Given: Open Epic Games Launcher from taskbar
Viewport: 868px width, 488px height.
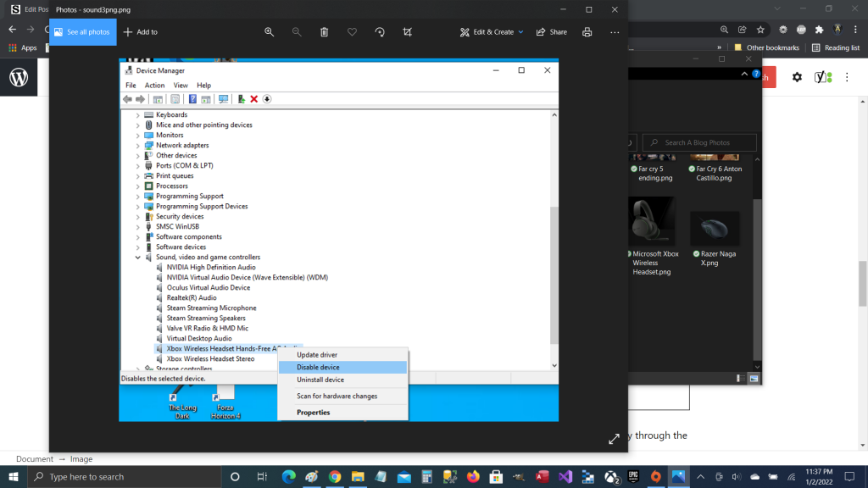Looking at the screenshot, I should [633, 476].
